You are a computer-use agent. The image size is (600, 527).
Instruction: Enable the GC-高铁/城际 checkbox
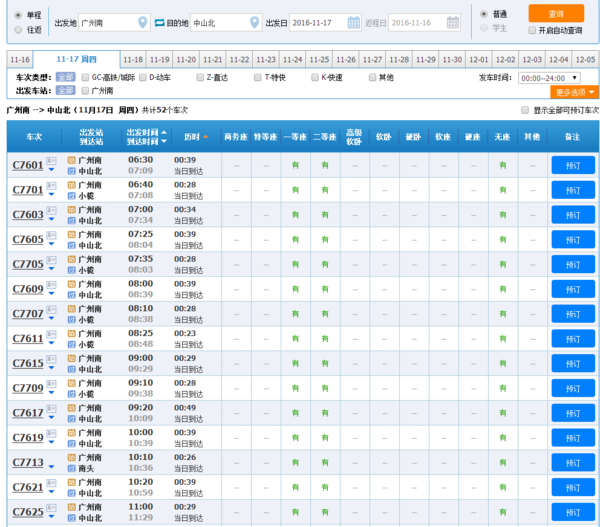point(85,77)
